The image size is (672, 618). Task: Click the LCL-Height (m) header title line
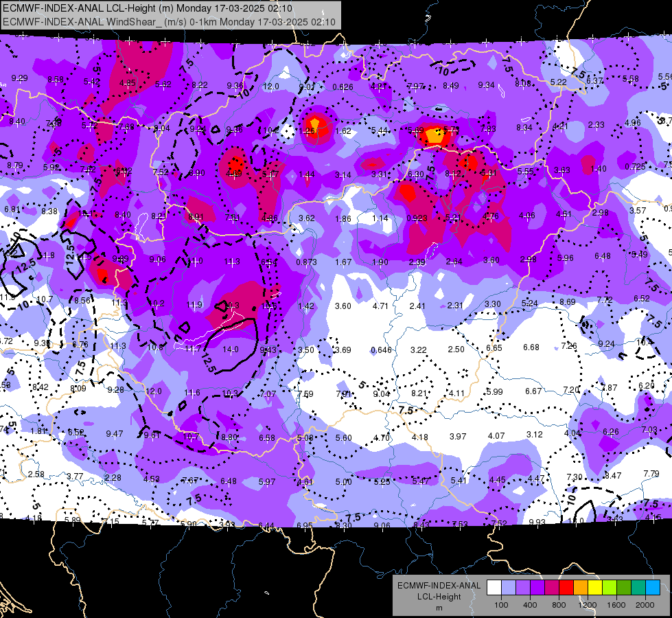pyautogui.click(x=148, y=8)
